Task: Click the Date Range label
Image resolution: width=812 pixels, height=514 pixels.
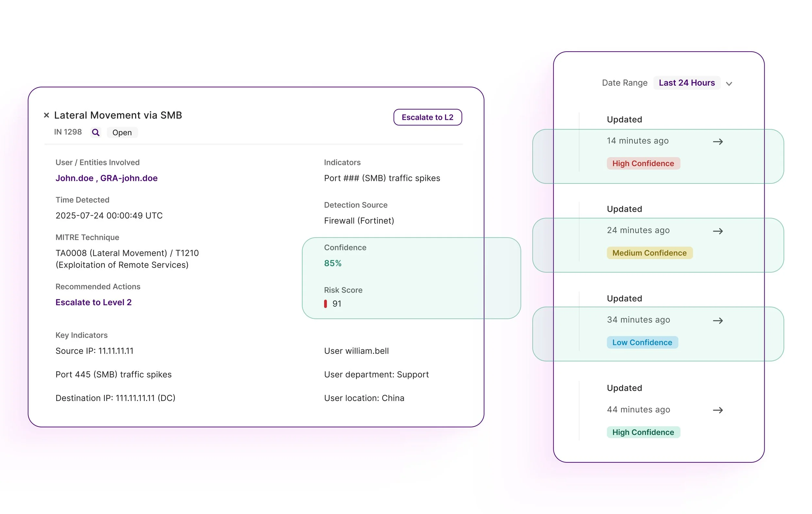Action: (x=625, y=83)
